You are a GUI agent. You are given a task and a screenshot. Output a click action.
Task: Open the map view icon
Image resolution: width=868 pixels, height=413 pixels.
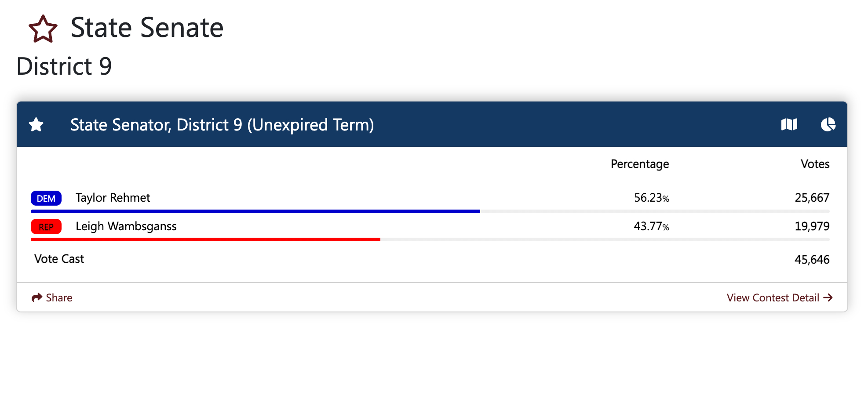[x=789, y=125]
